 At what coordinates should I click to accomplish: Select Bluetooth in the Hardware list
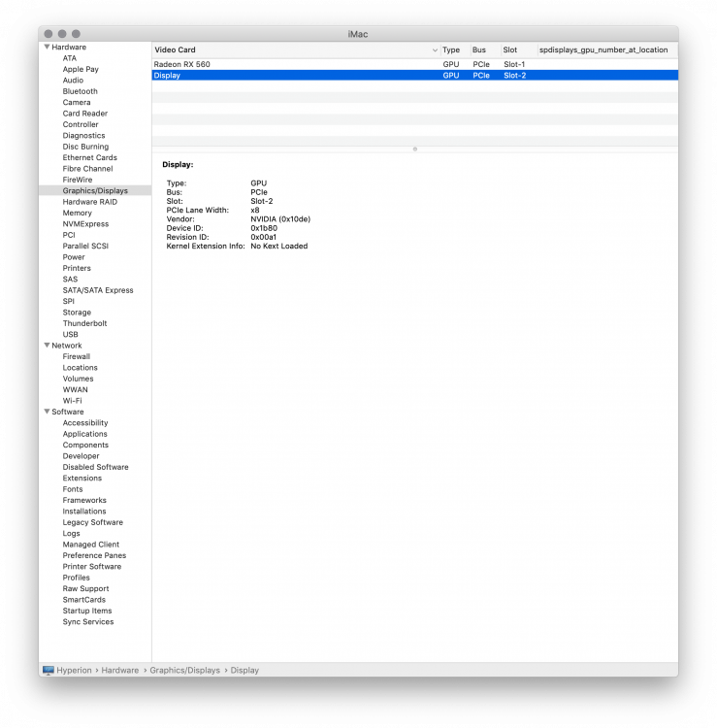pyautogui.click(x=81, y=91)
